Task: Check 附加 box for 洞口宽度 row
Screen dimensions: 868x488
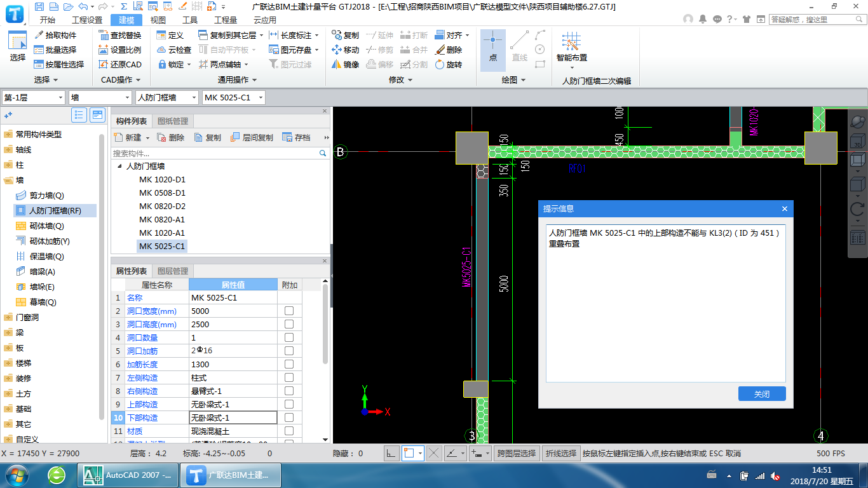Action: (289, 311)
